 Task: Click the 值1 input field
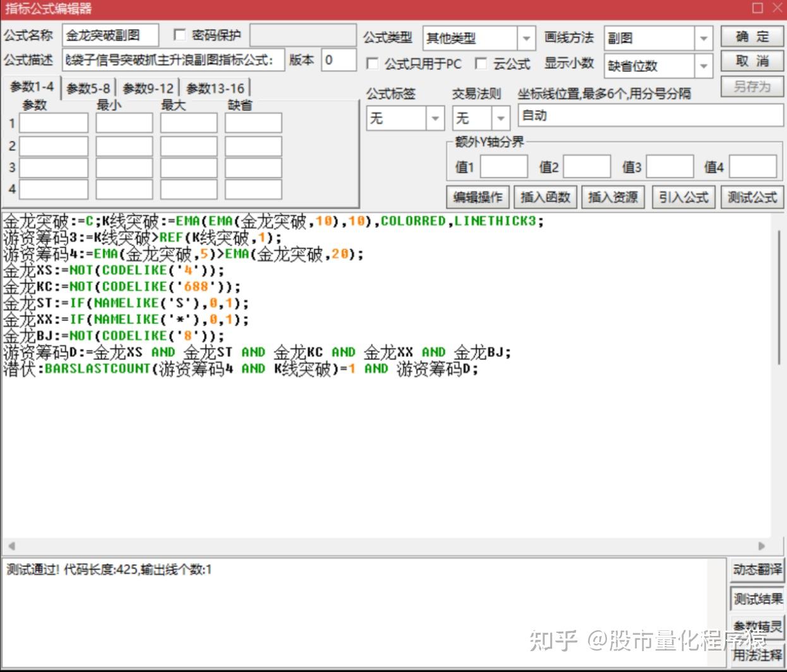(x=504, y=167)
